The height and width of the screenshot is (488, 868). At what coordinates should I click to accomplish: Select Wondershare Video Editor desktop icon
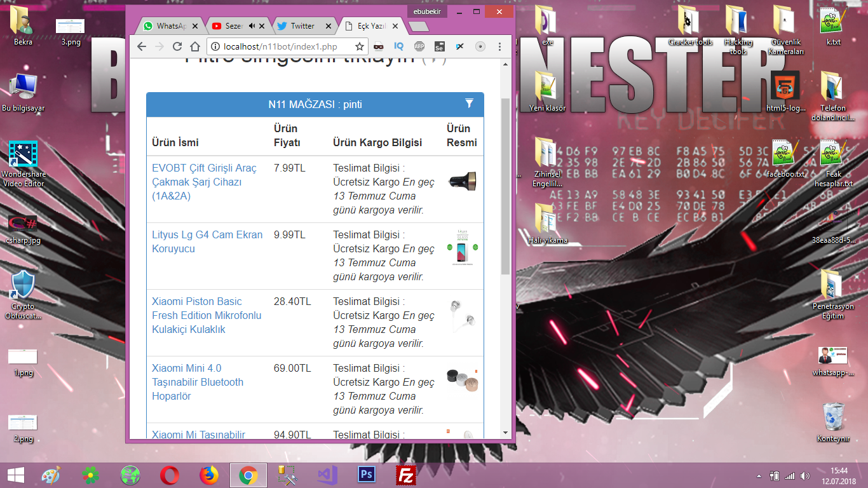[23, 164]
